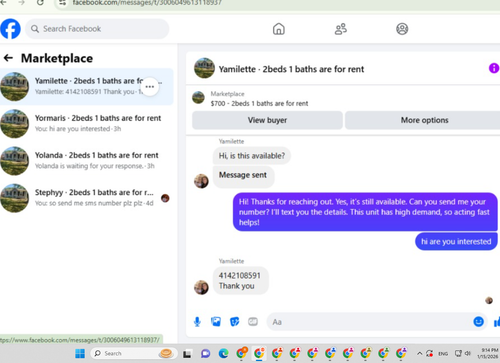Open the Stephyy conversation
Image resolution: width=500 pixels, height=363 pixels.
pyautogui.click(x=87, y=197)
